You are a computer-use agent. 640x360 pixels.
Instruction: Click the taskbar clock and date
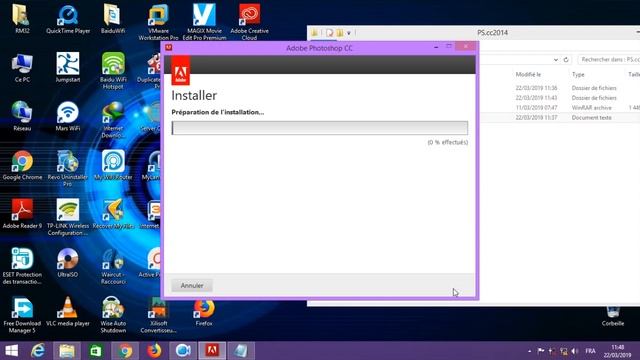pos(618,351)
